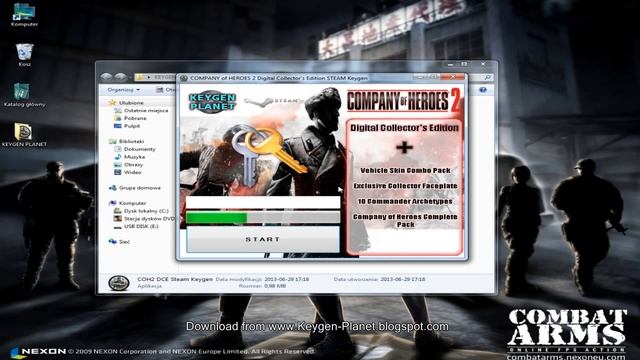Click Explorer back navigation arrow
This screenshot has height=360, width=640.
coord(107,76)
